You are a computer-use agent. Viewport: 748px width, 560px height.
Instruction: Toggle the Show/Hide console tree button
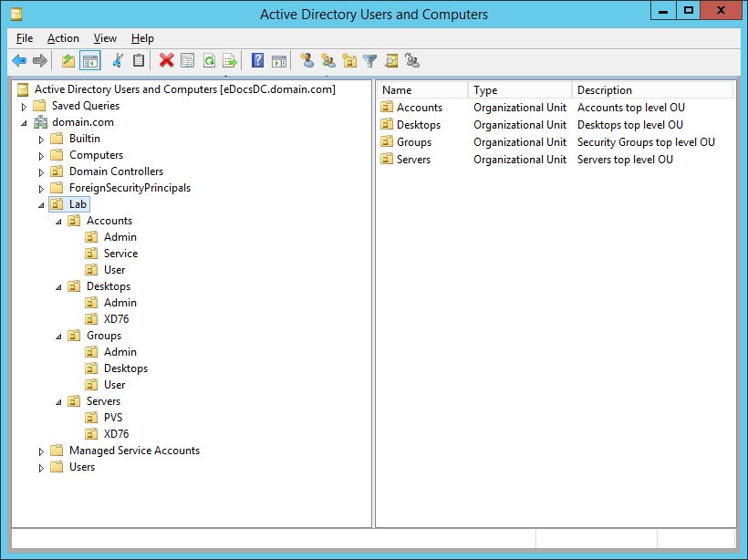89,61
